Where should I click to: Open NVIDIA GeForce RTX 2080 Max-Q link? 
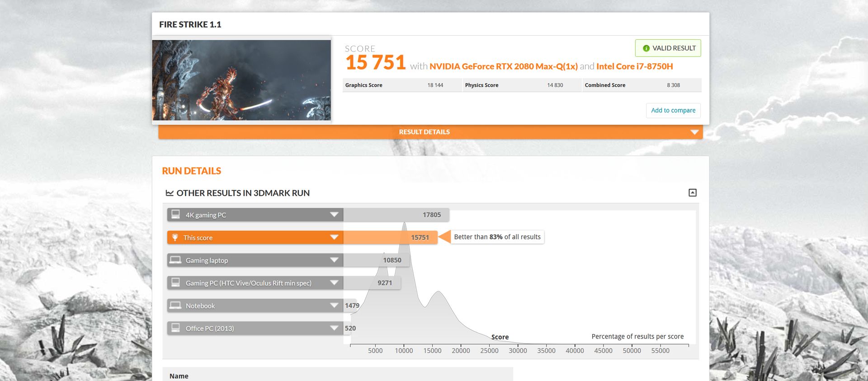click(503, 66)
